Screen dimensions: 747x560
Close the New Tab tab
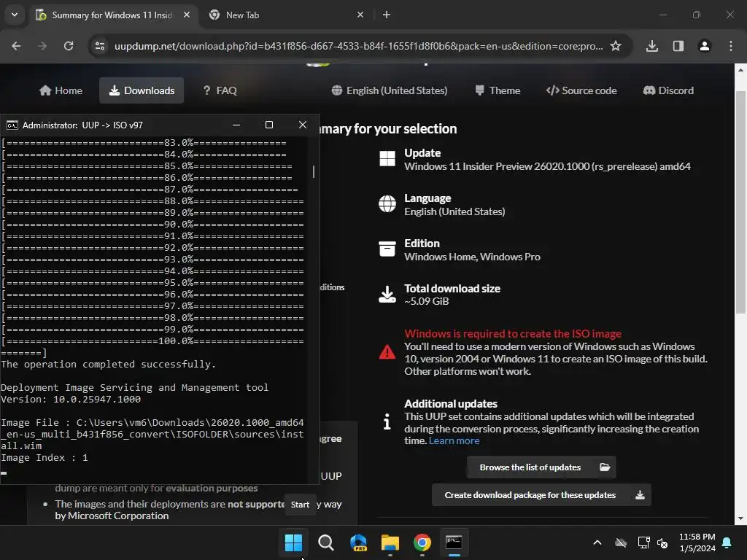[x=360, y=15]
